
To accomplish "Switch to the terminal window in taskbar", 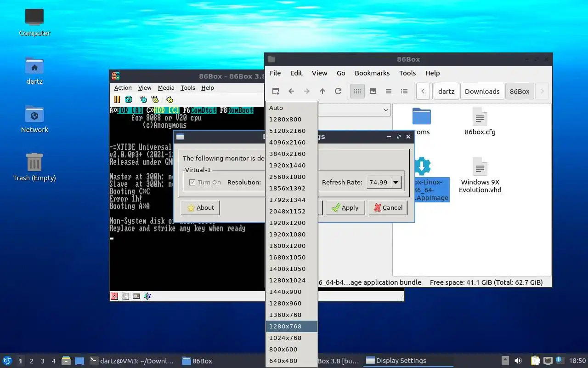I will tap(132, 361).
